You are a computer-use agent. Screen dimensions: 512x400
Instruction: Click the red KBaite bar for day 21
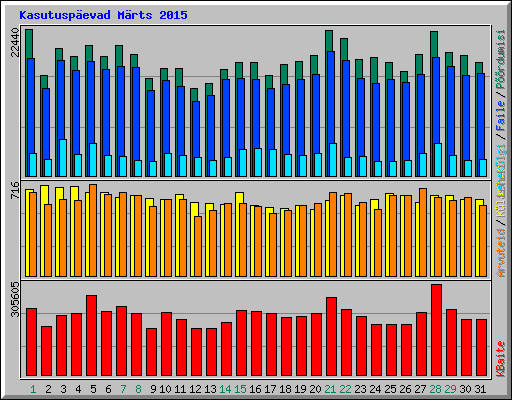click(331, 336)
